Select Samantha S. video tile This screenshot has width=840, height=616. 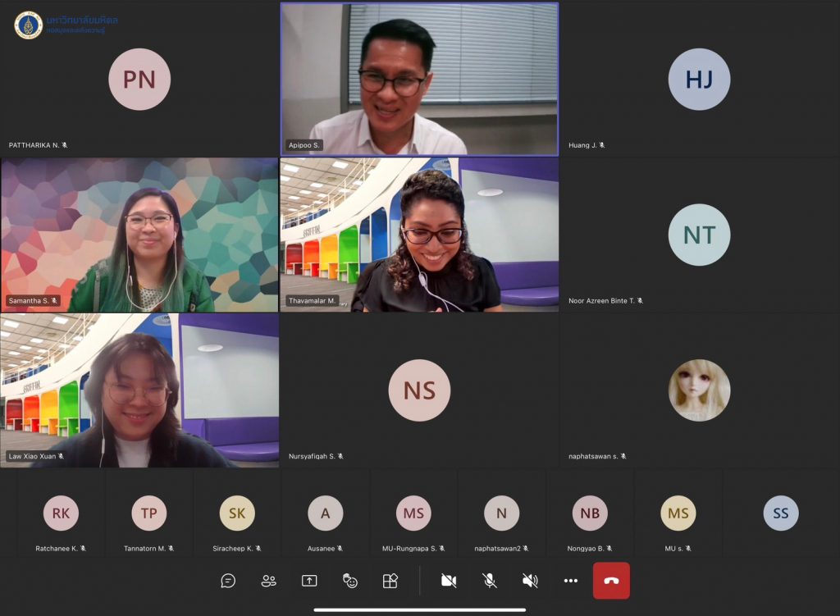139,235
